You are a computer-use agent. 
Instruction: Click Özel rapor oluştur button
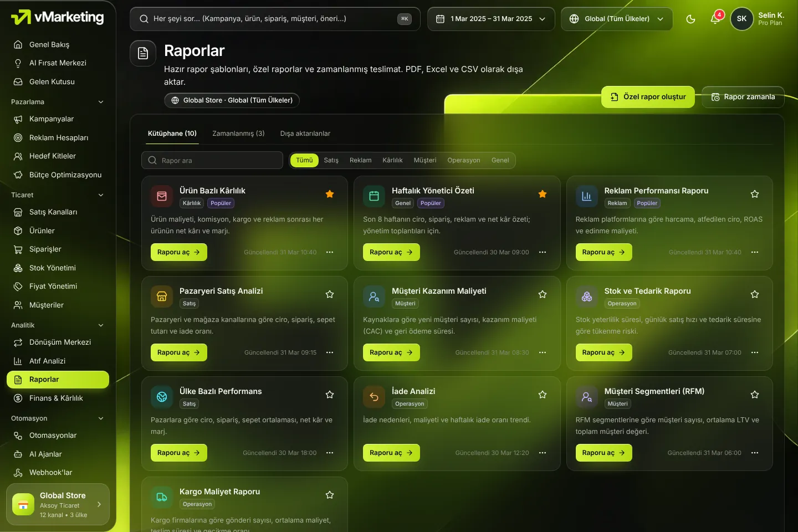[x=648, y=97]
